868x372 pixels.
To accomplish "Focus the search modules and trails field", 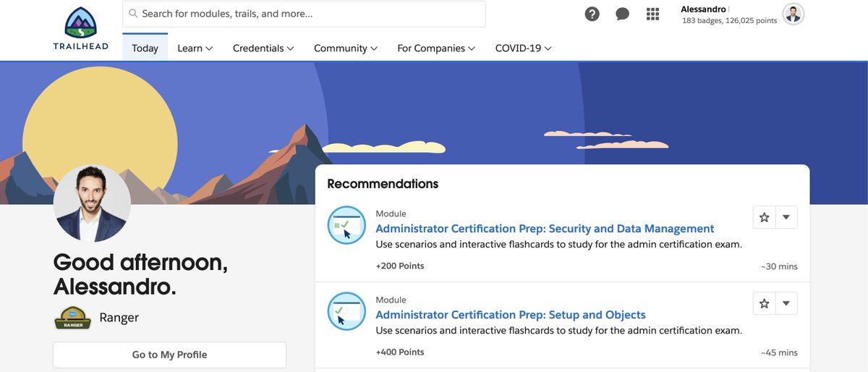I will (304, 14).
